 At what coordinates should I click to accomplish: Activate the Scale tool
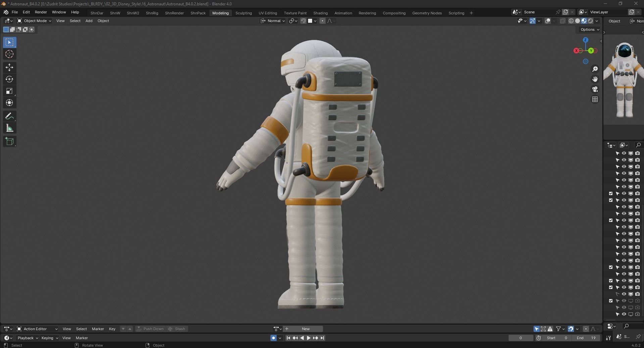point(9,91)
